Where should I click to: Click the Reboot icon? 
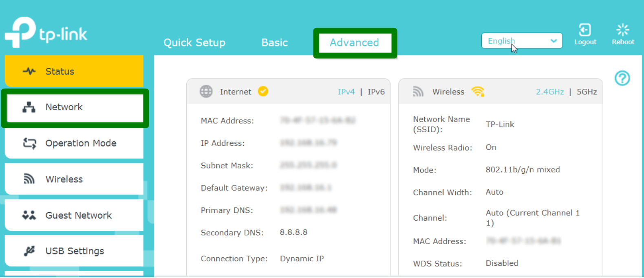click(623, 30)
